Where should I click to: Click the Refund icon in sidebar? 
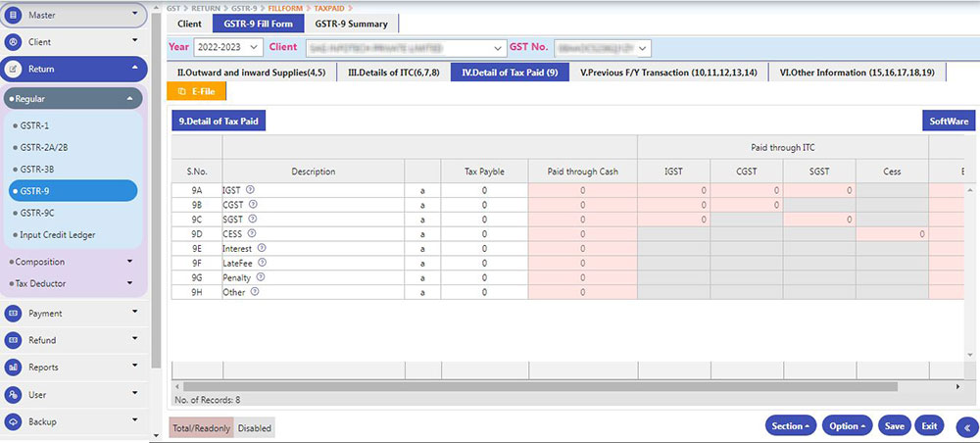click(x=14, y=340)
